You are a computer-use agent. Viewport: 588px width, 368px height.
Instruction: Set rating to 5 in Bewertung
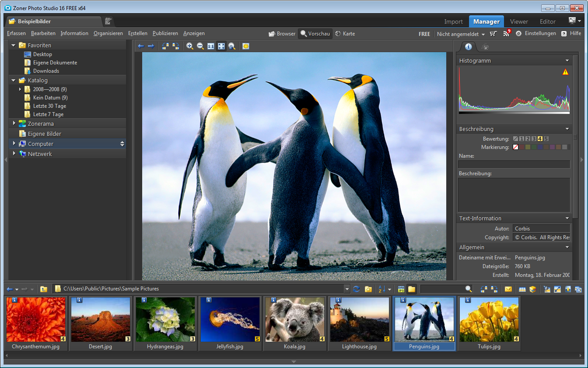click(546, 139)
